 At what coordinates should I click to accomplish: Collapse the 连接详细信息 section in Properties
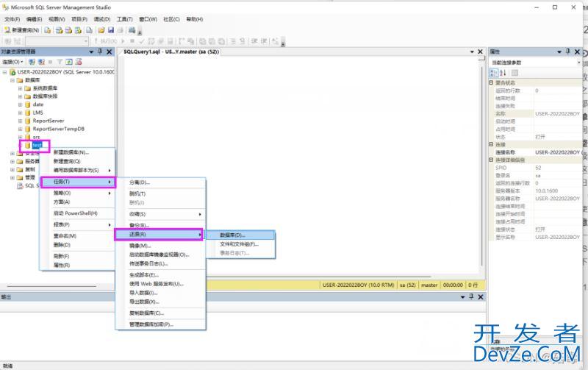coord(491,160)
